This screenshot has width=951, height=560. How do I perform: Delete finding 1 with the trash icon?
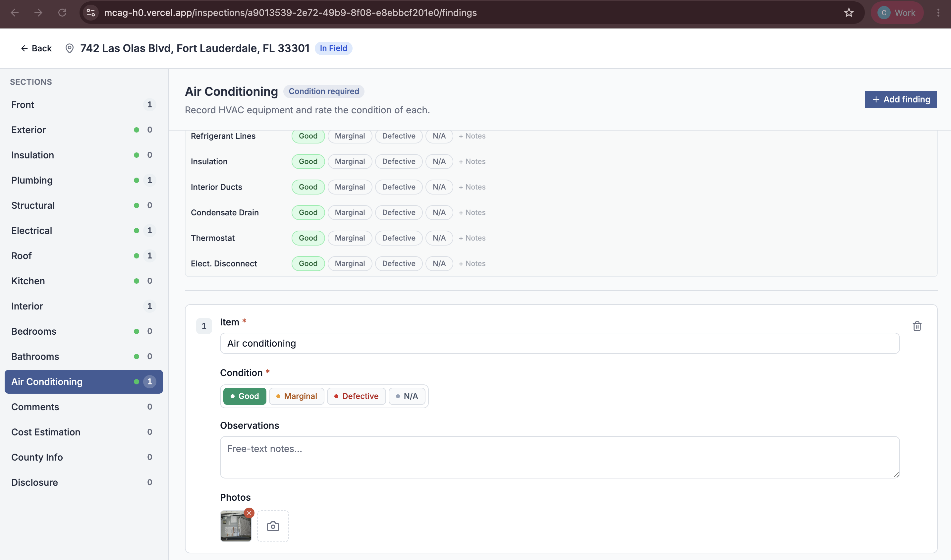[x=917, y=326]
